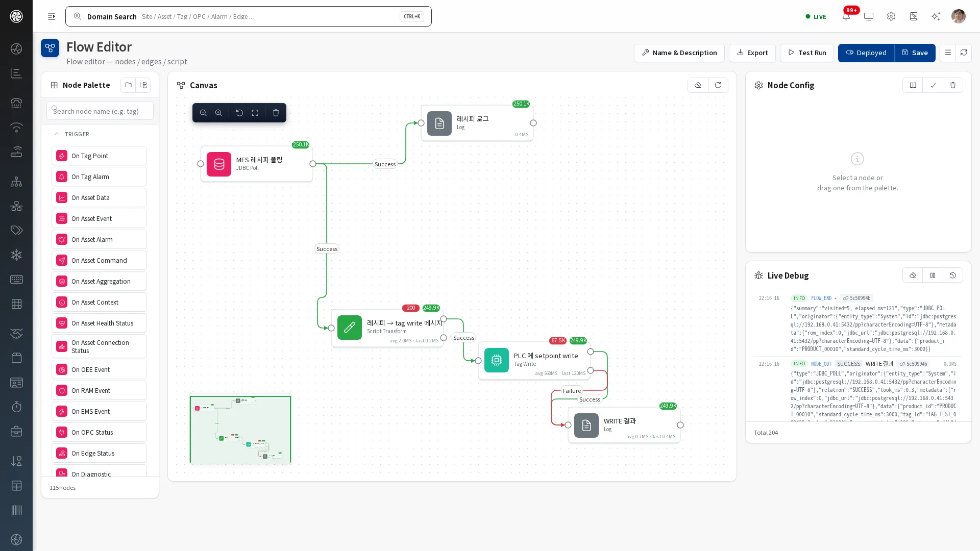
Task: Open Live Debug history icon
Action: click(x=953, y=275)
